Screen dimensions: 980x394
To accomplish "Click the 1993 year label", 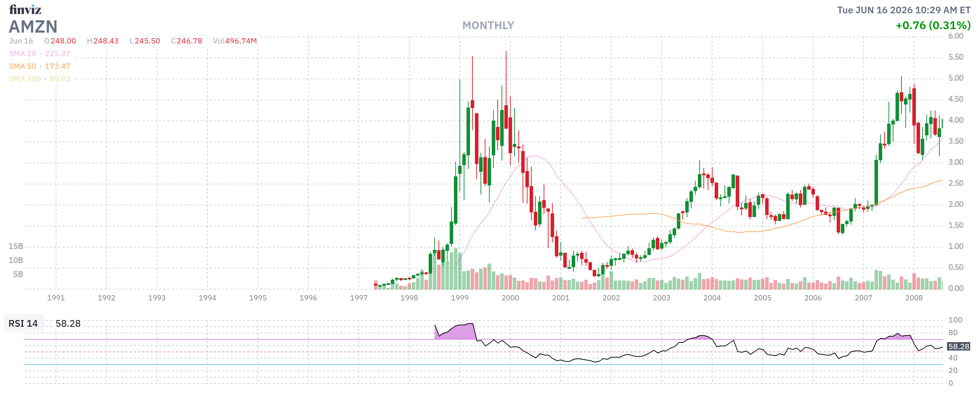I will coord(157,298).
